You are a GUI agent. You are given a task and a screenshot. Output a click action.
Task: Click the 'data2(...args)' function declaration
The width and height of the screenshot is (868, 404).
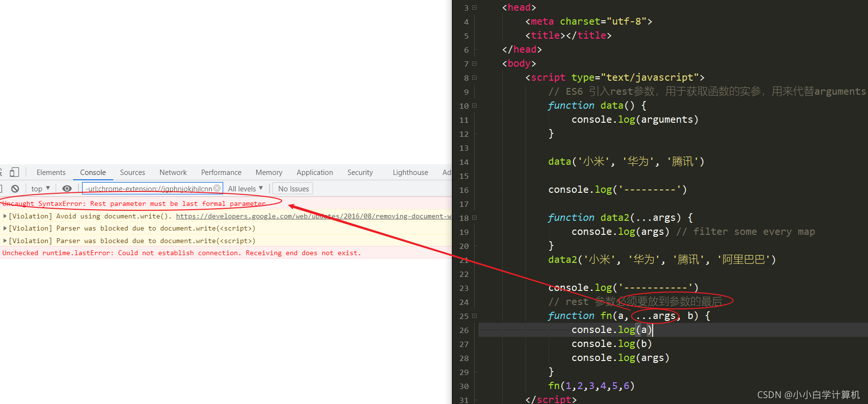[620, 217]
